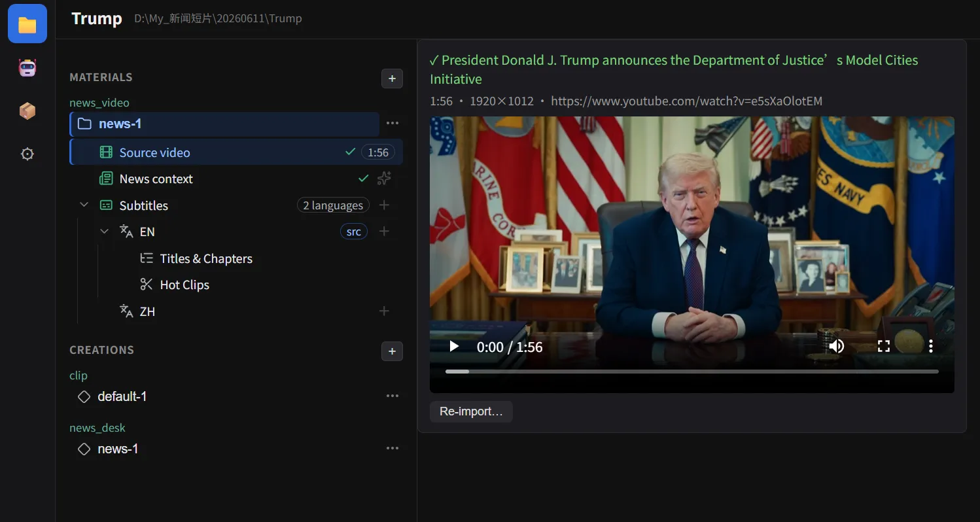Click the green check on News context
This screenshot has height=522, width=980.
(364, 178)
